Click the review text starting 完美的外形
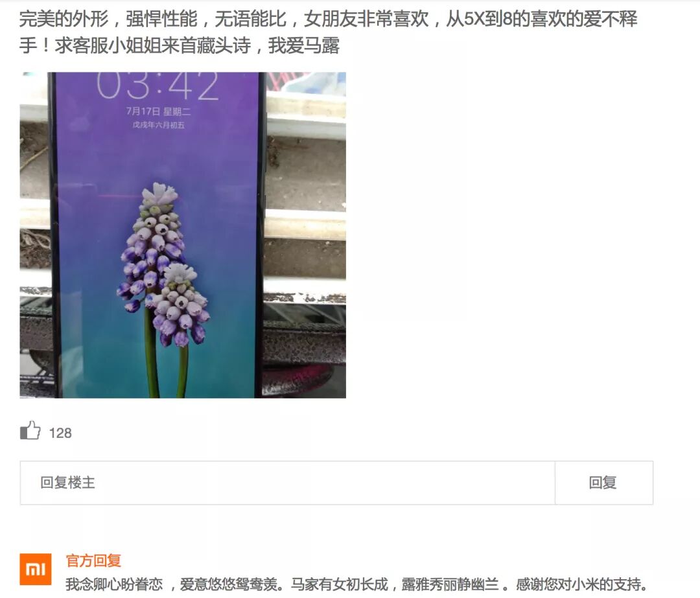The width and height of the screenshot is (700, 598). click(328, 32)
